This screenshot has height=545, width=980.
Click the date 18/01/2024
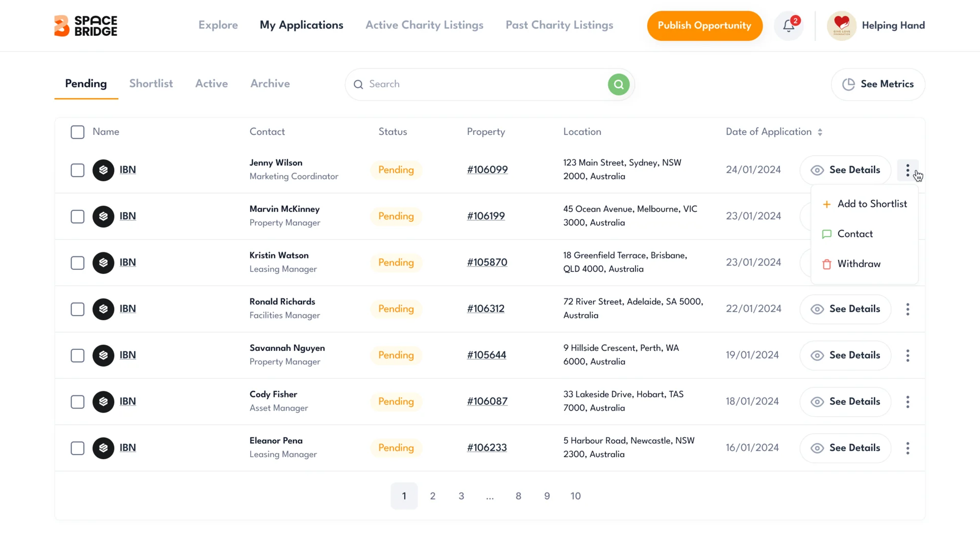[x=752, y=401]
